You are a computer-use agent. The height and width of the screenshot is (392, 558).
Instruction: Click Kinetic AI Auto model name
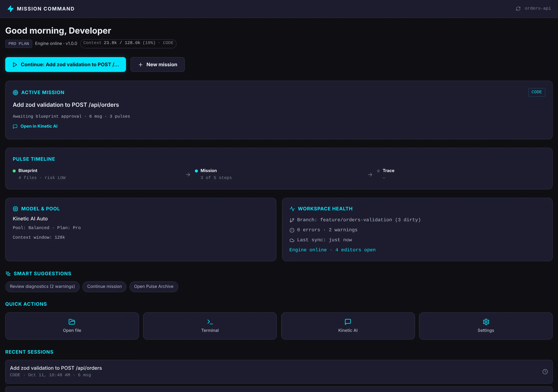tap(30, 219)
